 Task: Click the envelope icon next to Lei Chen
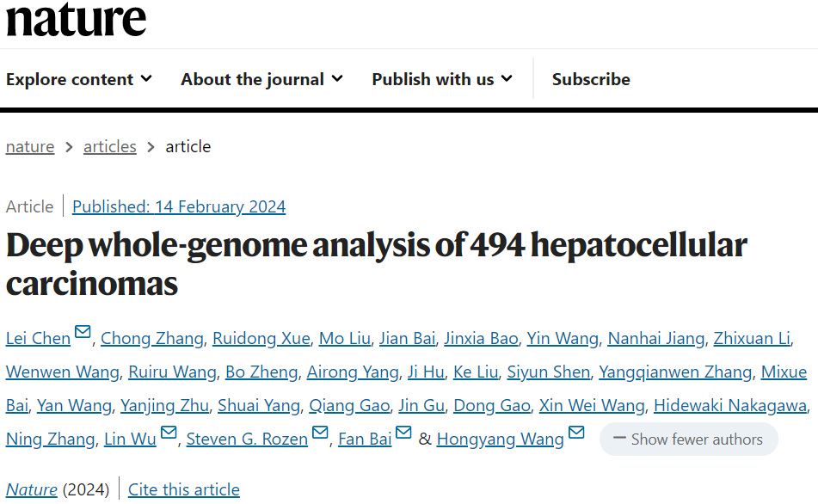tap(83, 332)
